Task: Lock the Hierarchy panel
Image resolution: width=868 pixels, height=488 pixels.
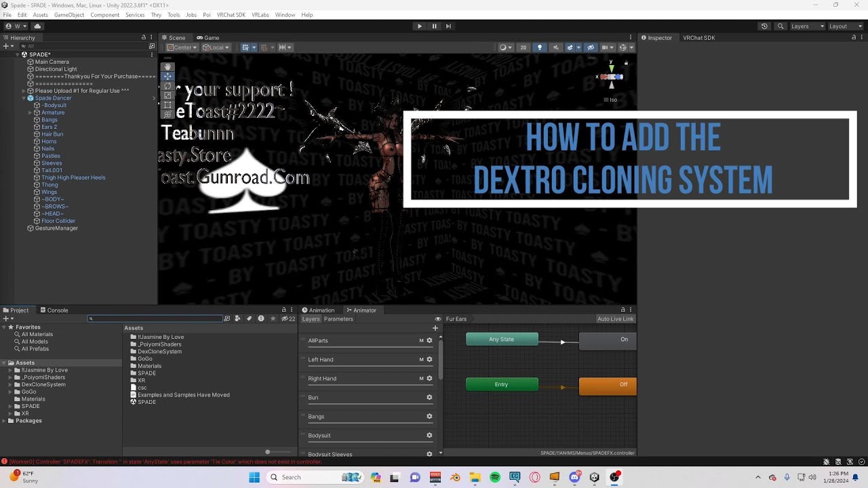Action: coord(143,38)
